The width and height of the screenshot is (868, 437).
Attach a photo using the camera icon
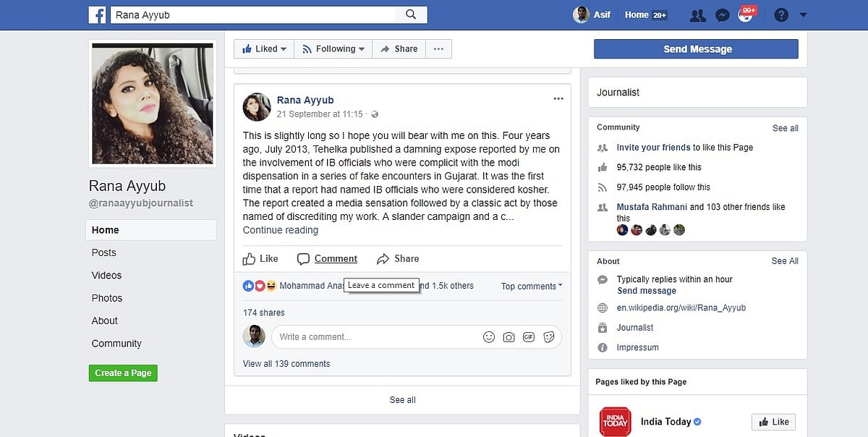click(509, 337)
